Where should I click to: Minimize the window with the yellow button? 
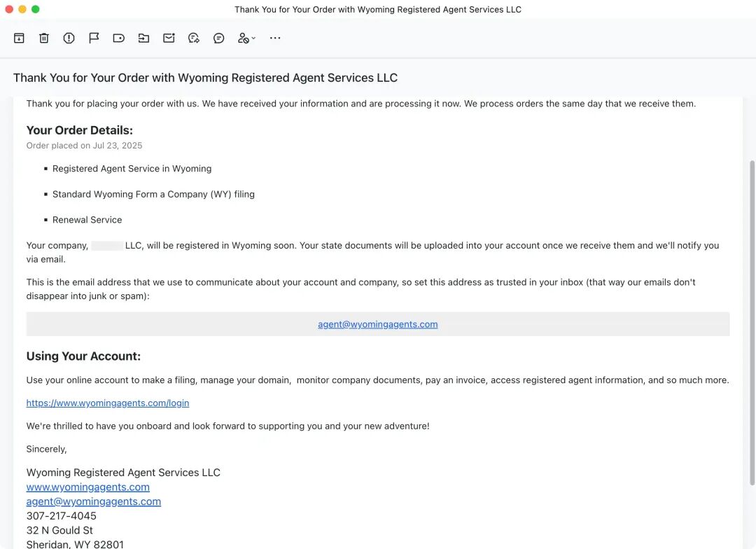(22, 9)
